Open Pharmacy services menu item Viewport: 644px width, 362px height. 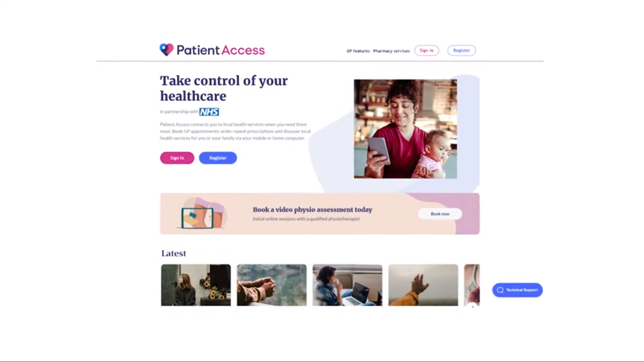coord(391,51)
